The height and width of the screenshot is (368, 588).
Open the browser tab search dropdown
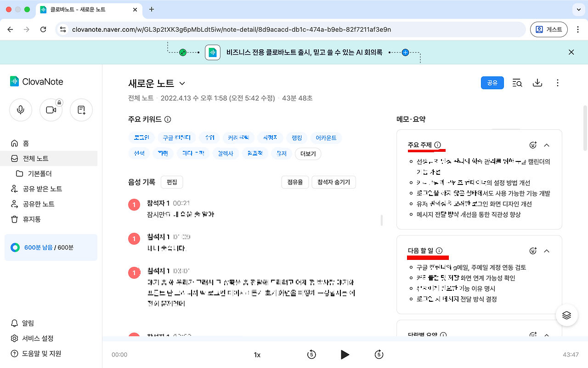point(578,9)
